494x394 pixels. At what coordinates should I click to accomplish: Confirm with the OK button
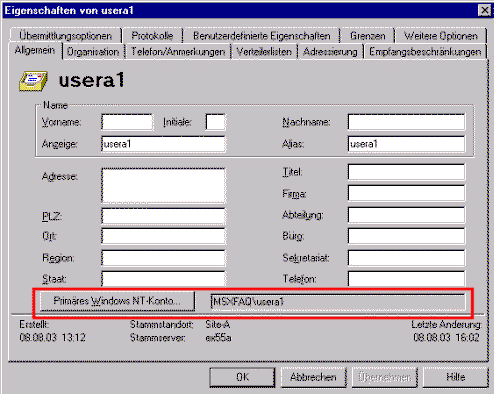point(242,377)
